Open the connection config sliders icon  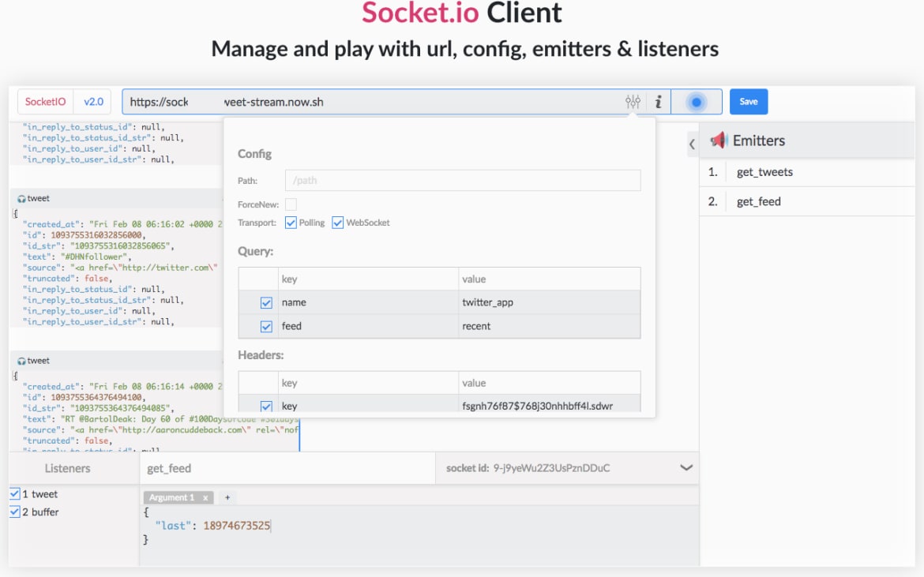coord(632,101)
